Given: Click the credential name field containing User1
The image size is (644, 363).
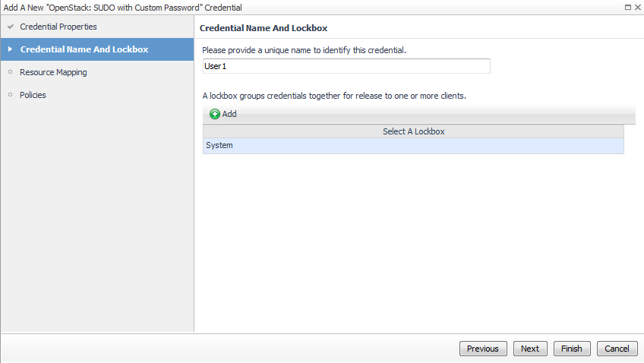Looking at the screenshot, I should click(x=346, y=66).
